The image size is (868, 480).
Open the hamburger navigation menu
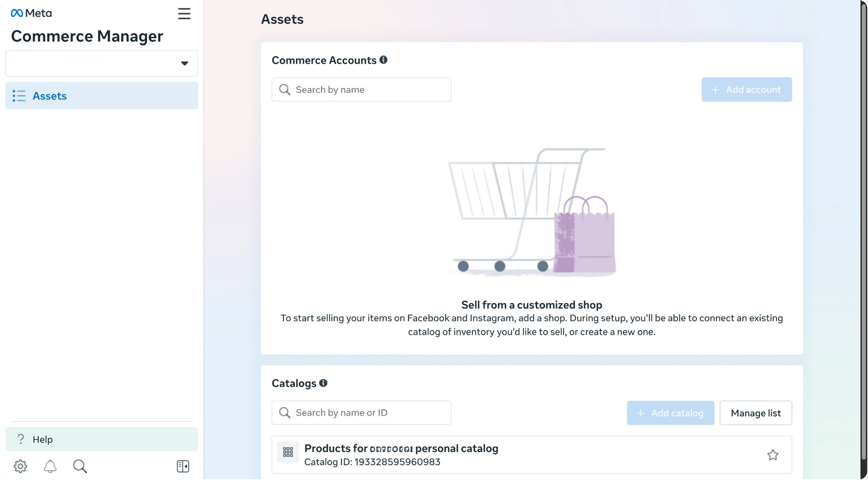pyautogui.click(x=184, y=14)
